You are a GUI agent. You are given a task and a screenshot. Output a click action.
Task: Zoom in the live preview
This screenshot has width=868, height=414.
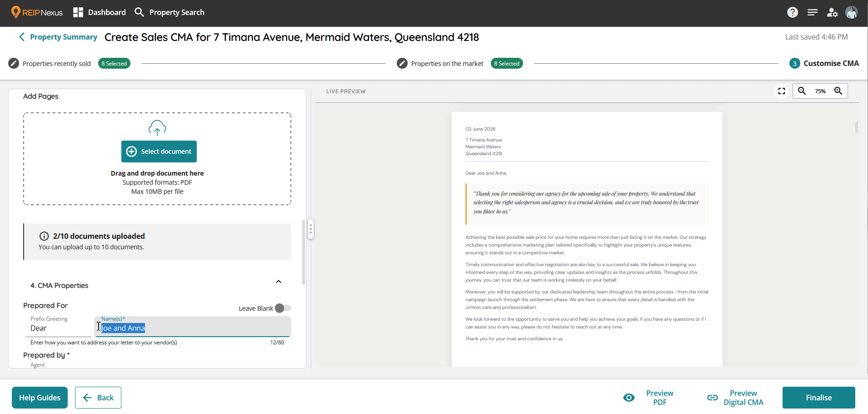838,91
